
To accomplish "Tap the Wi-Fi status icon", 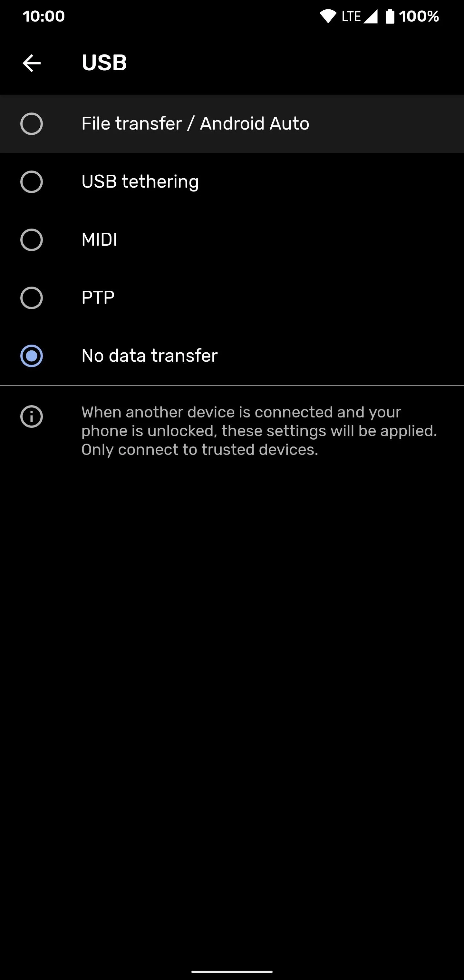I will 327,16.
